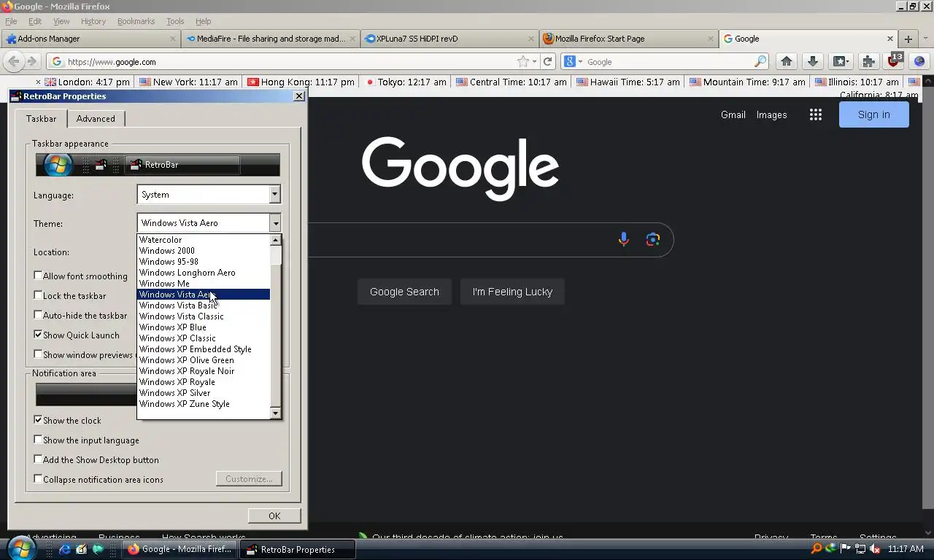Open search engine selector arrow beside Google icon
Screen dimensions: 934x560
(581, 62)
